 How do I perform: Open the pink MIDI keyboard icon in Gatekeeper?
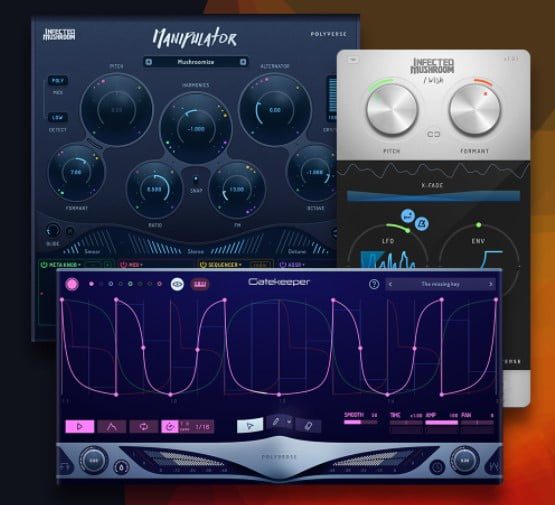click(200, 284)
